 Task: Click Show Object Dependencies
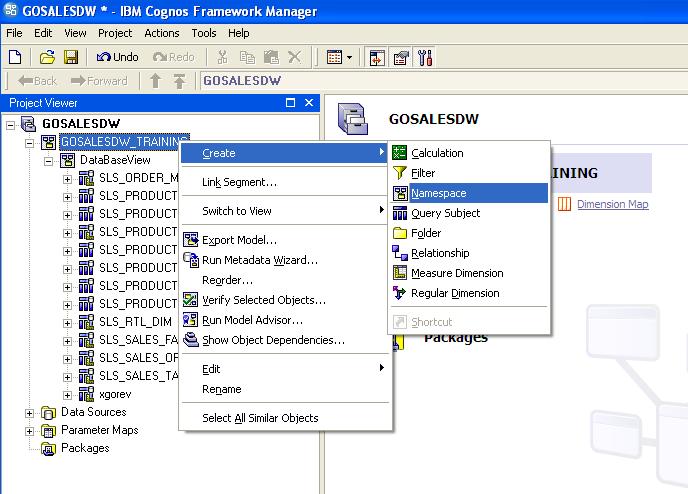click(x=285, y=340)
